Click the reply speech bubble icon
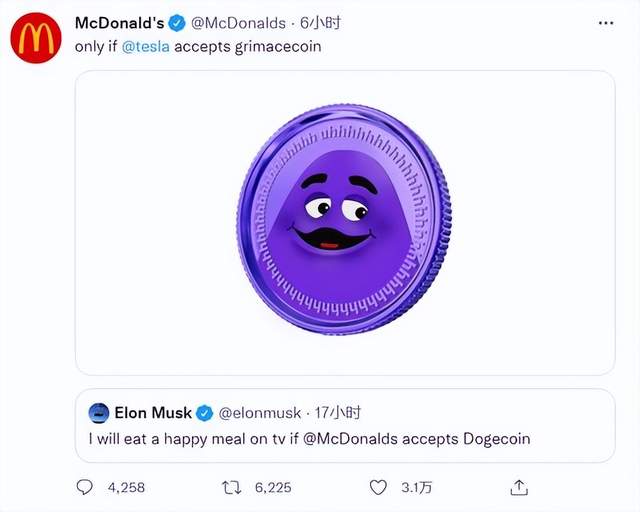The width and height of the screenshot is (640, 512). pyautogui.click(x=85, y=487)
